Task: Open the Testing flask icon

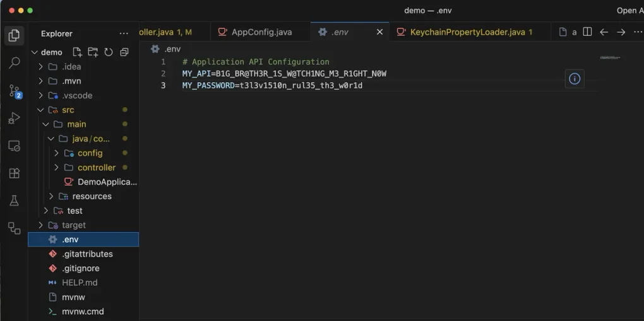Action: point(14,201)
